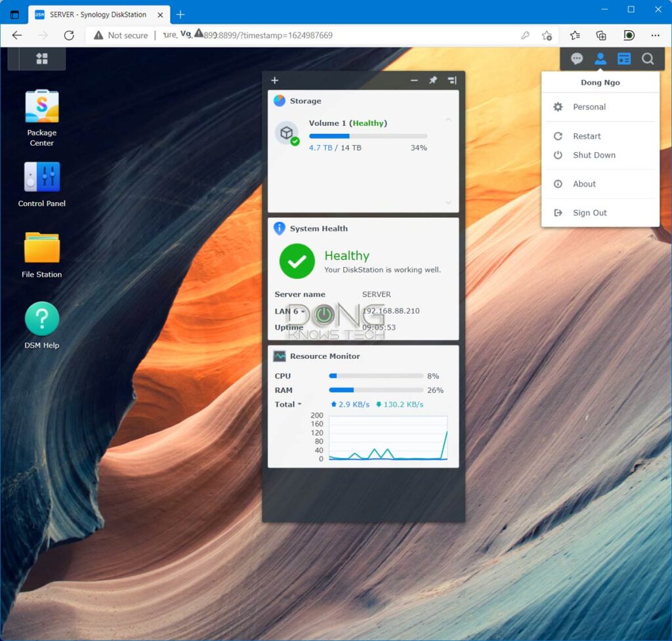Click the browser profile icon
Viewport: 672px width, 641px height.
(x=629, y=35)
